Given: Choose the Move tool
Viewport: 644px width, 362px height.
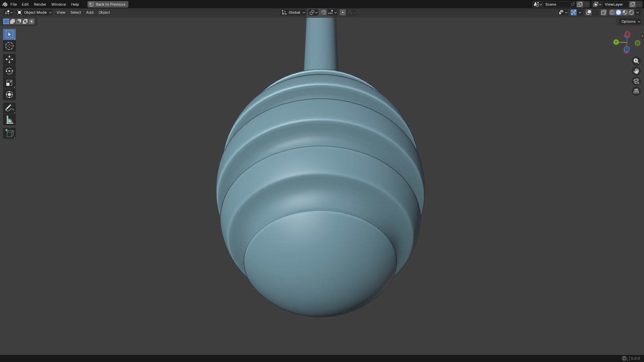Looking at the screenshot, I should click(9, 59).
